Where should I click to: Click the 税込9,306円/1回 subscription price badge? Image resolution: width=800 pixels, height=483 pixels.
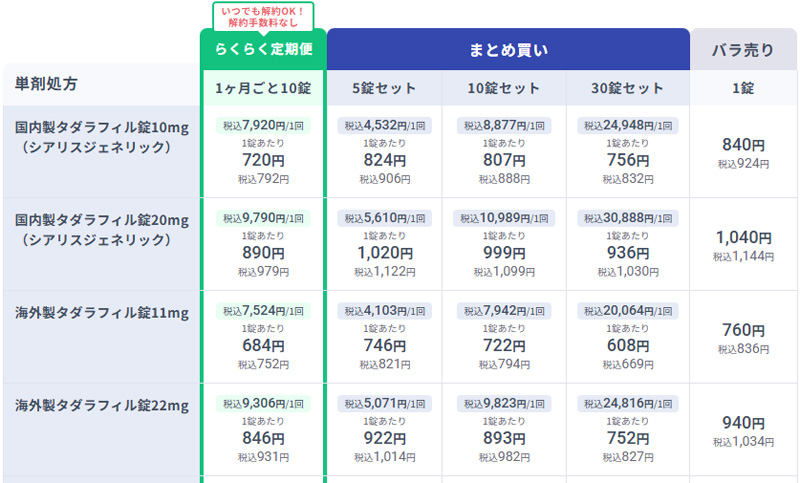[x=263, y=403]
